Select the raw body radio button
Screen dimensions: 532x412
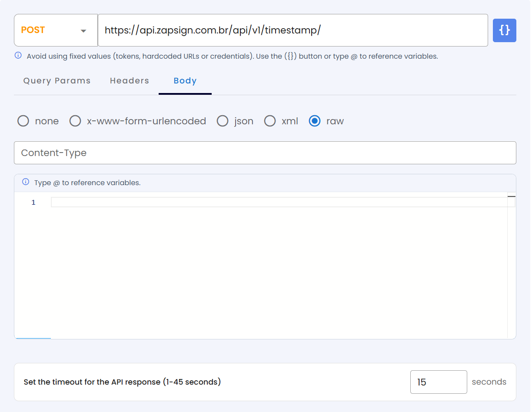point(315,121)
